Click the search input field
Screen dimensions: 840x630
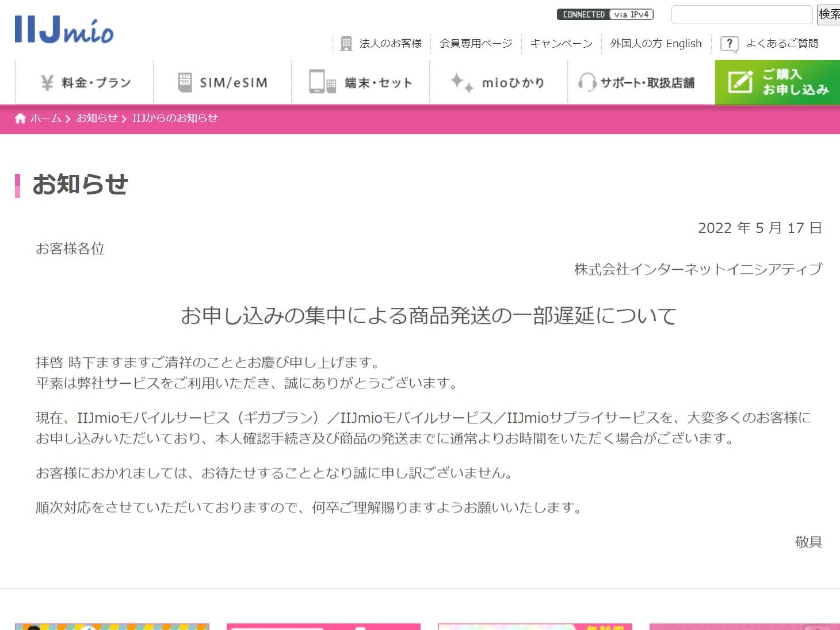coord(742,14)
